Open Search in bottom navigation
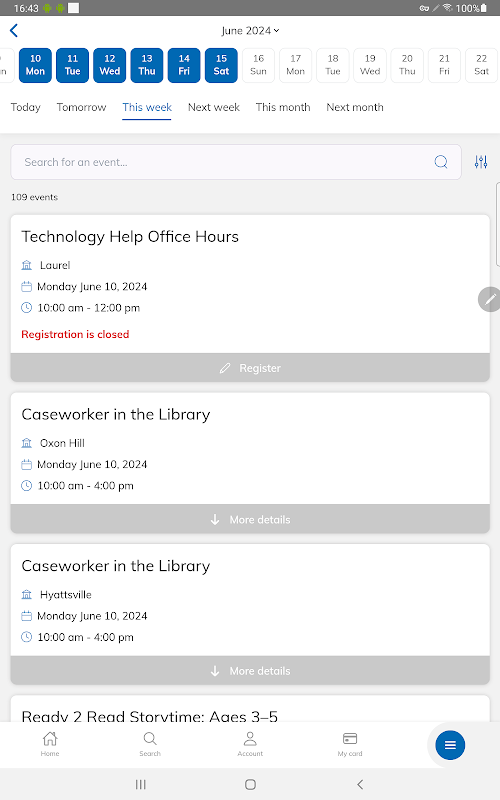This screenshot has width=500, height=800. (x=150, y=744)
